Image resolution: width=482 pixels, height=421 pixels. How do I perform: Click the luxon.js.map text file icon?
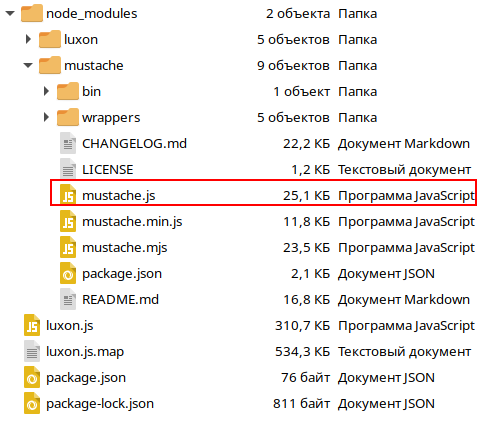(x=32, y=351)
